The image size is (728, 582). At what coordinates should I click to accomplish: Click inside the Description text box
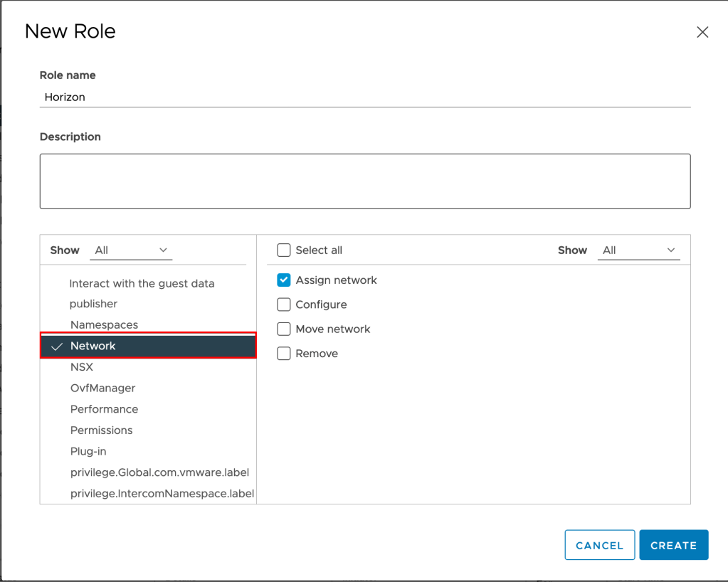point(364,181)
